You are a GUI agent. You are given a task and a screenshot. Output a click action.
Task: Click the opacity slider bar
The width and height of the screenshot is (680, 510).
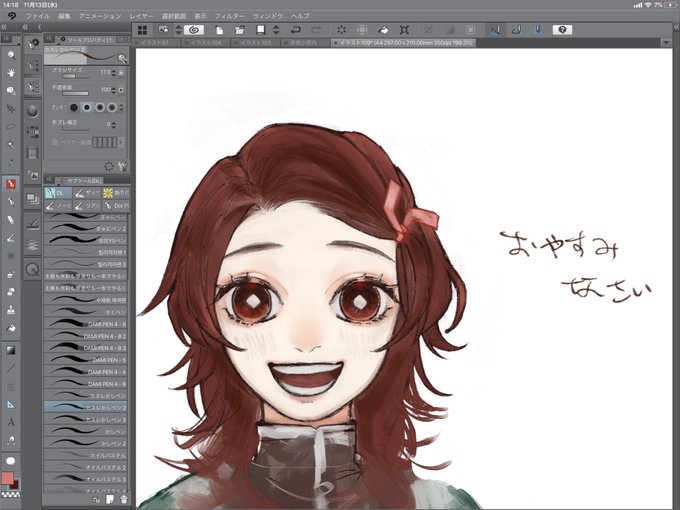[x=75, y=93]
